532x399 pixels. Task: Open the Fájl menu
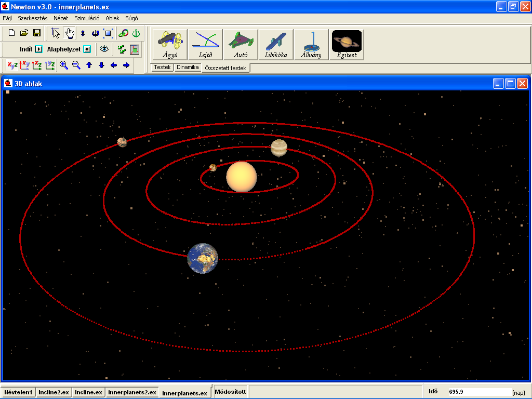click(x=7, y=18)
